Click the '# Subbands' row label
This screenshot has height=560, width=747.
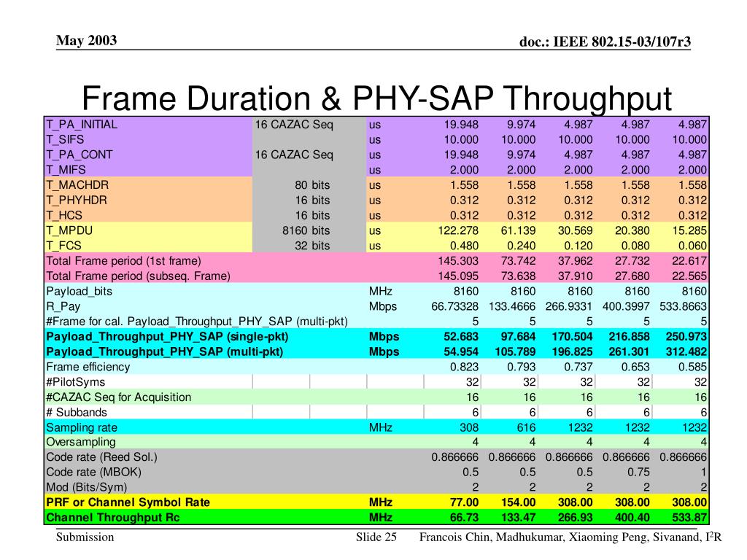76,413
